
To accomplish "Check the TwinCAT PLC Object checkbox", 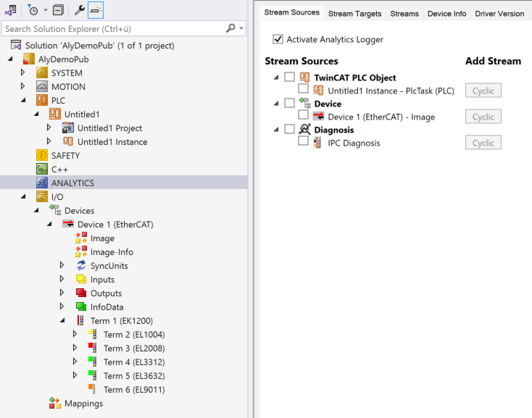I will [x=290, y=78].
